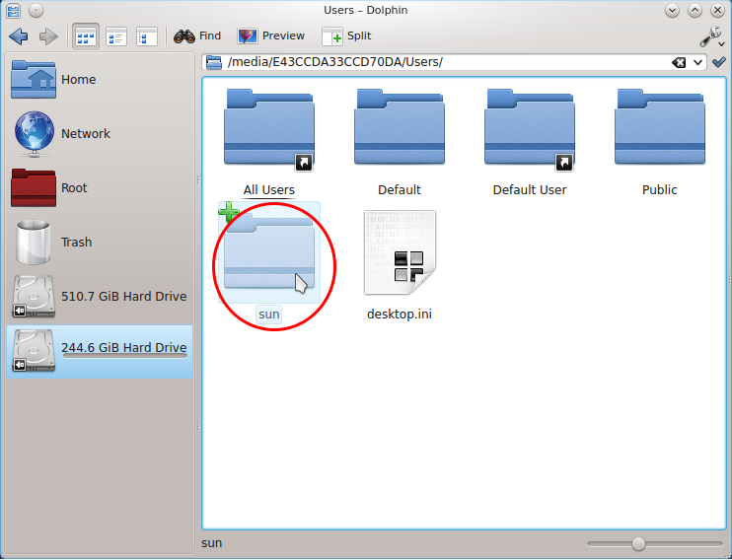This screenshot has width=732, height=560.
Task: Minimize the Dolphin window
Action: click(672, 10)
